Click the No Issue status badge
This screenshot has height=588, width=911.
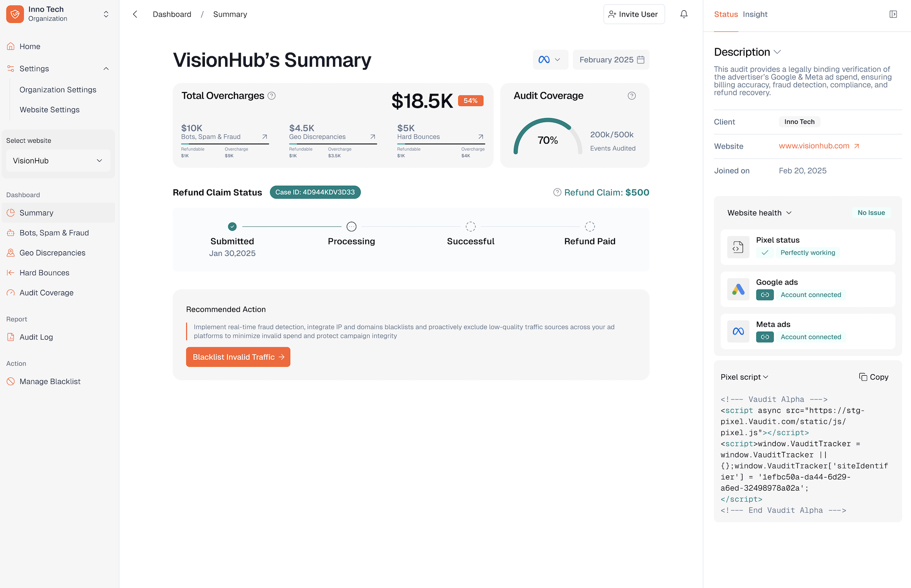tap(871, 213)
